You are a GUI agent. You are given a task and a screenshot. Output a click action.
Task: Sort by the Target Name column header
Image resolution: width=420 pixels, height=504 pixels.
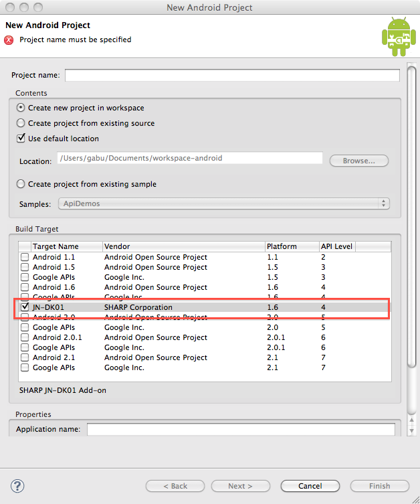(66, 246)
